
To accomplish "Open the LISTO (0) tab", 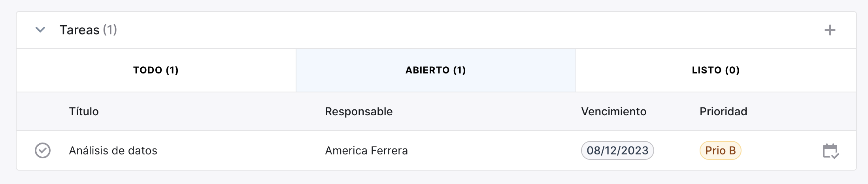I will tap(716, 70).
